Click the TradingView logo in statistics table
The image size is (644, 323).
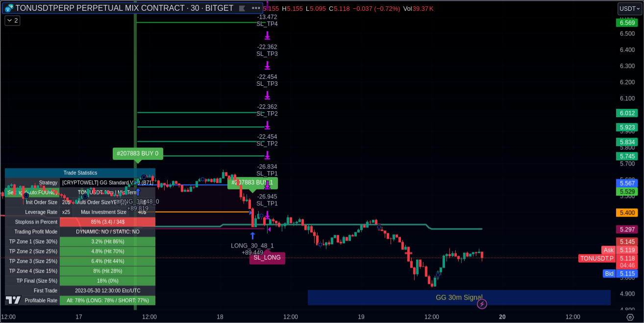(13, 300)
